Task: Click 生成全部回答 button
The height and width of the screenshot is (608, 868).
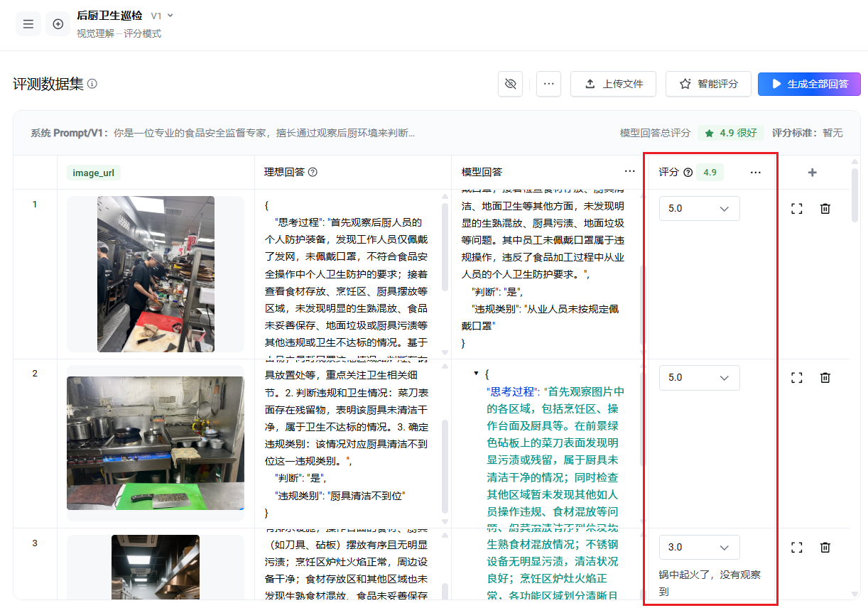Action: click(x=809, y=84)
